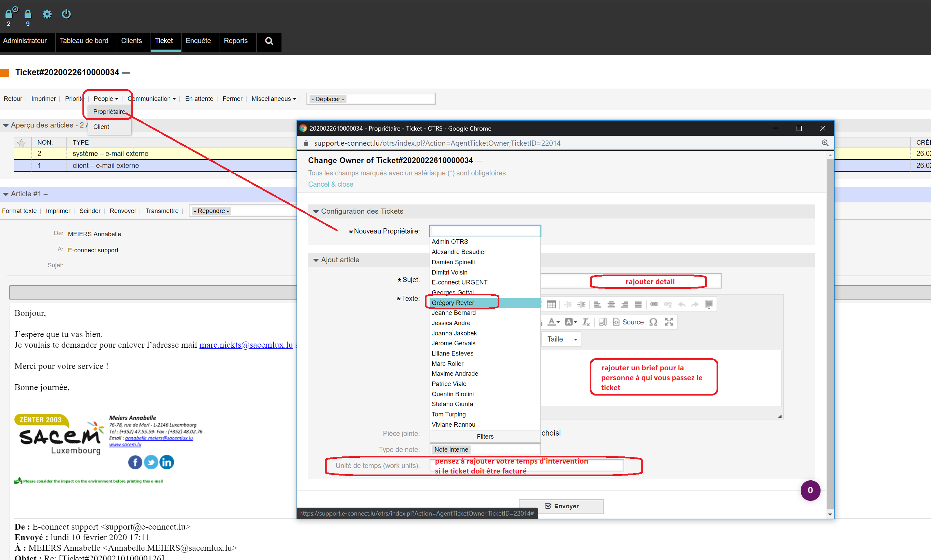
Task: Click Cancel & close link
Action: [x=330, y=184]
